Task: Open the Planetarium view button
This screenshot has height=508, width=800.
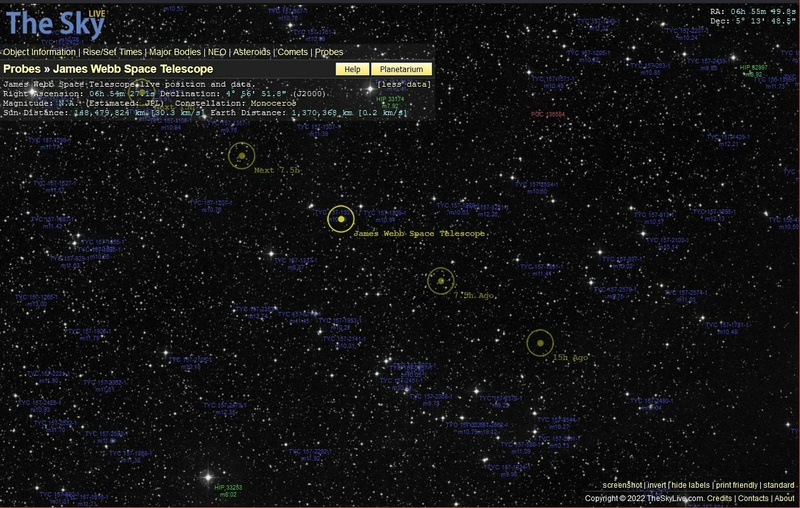Action: pyautogui.click(x=401, y=69)
